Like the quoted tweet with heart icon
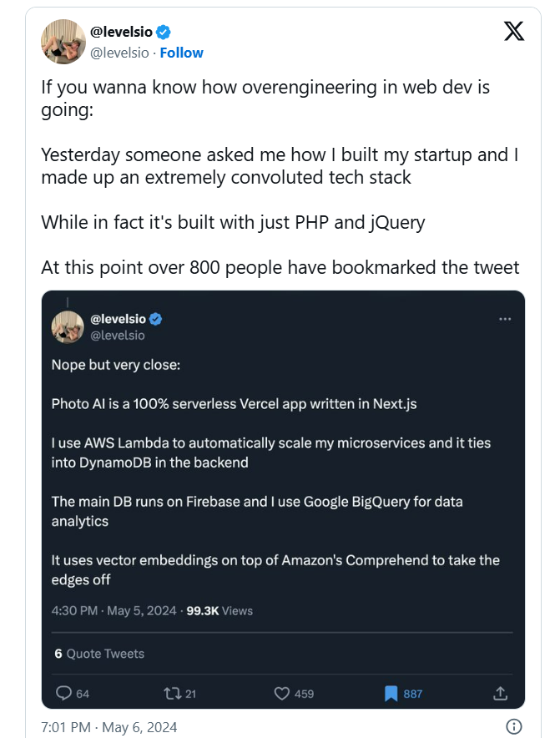Viewport: 560px width, 738px height. click(282, 693)
